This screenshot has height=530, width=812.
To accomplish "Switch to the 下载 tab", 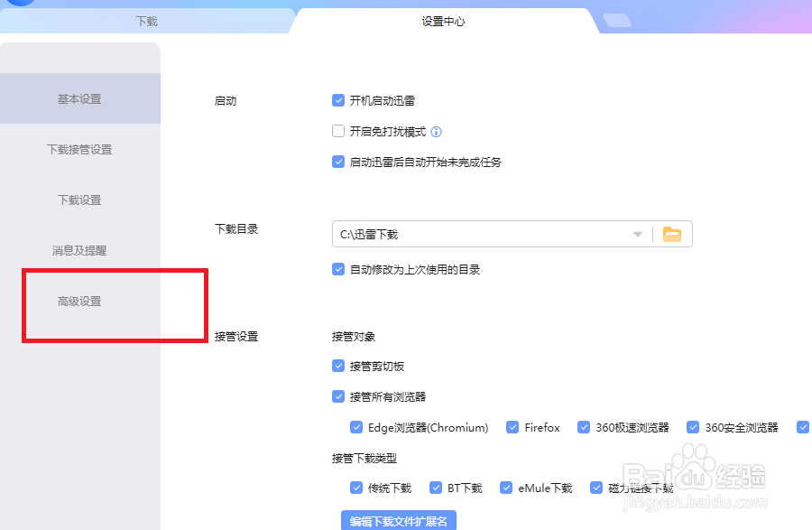I will coord(145,20).
